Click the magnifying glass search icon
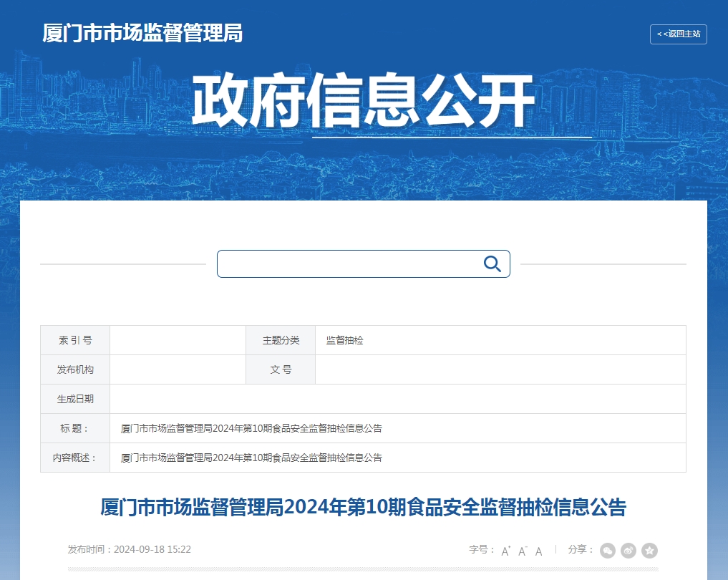This screenshot has width=728, height=580. [492, 264]
